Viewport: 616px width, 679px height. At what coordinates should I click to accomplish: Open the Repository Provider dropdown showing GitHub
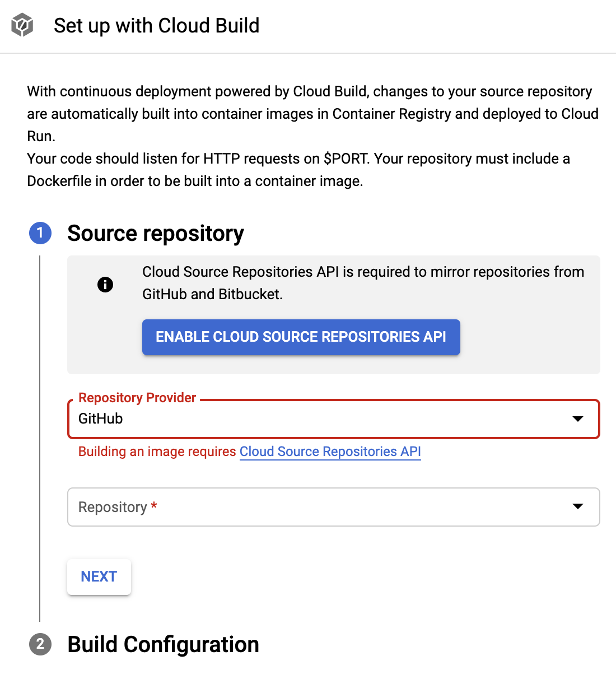click(x=334, y=419)
